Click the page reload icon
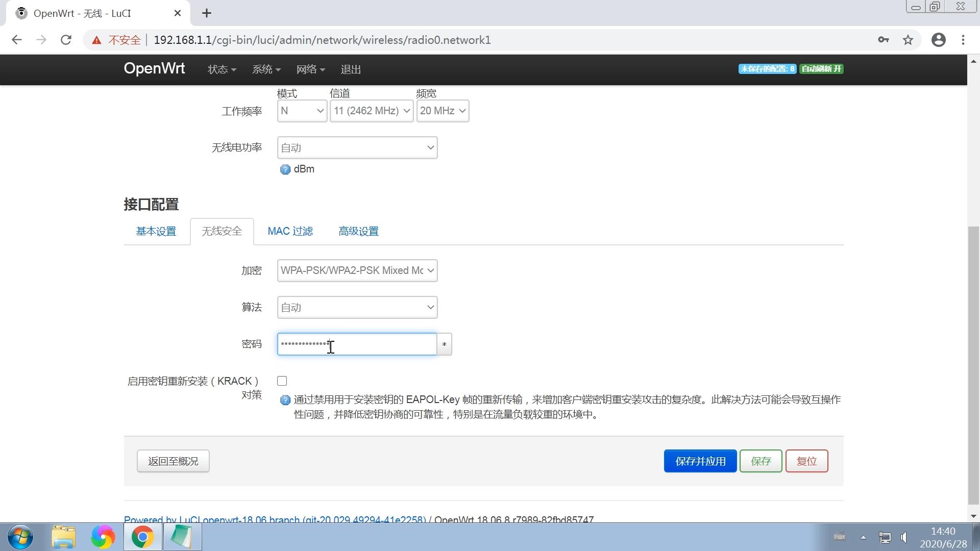The image size is (980, 551). click(x=66, y=40)
